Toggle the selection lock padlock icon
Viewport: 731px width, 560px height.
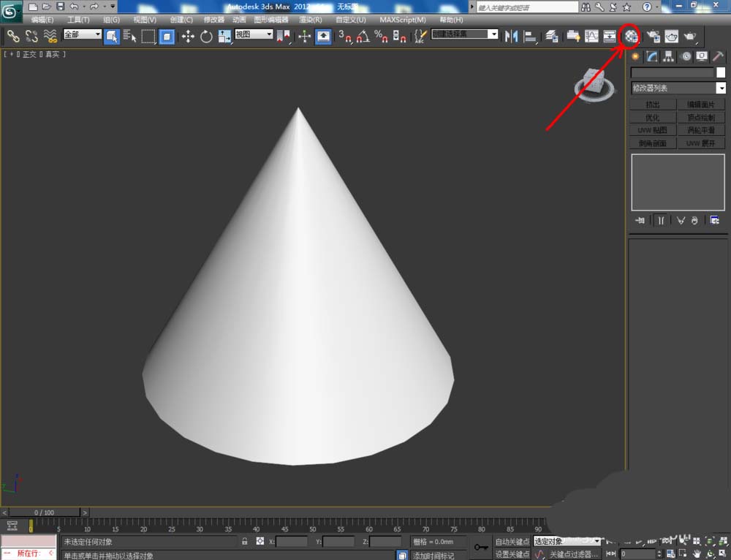[x=245, y=542]
